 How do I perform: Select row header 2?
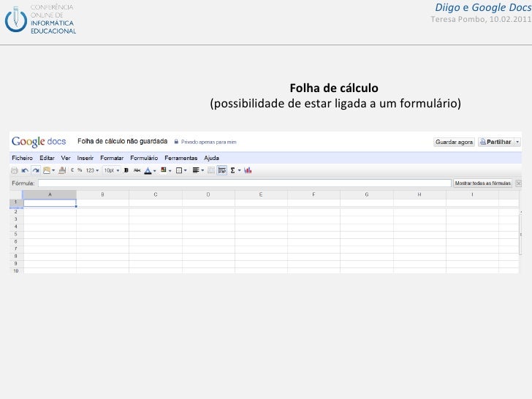pyautogui.click(x=16, y=212)
